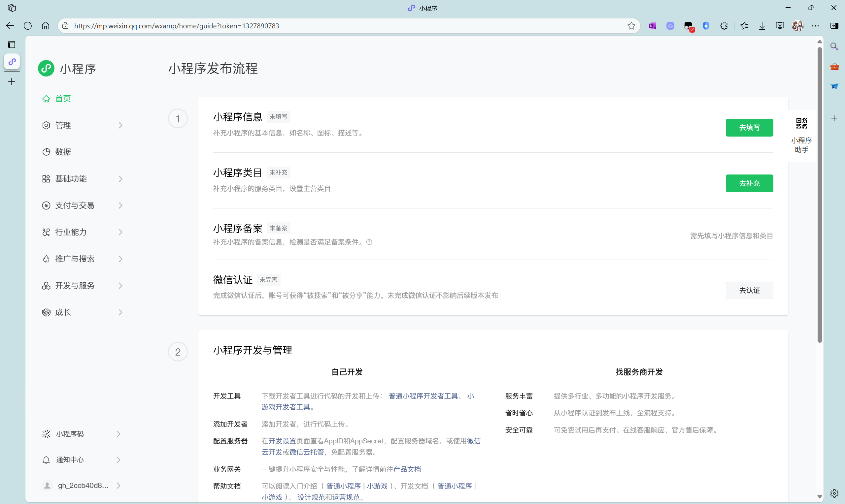The width and height of the screenshot is (845, 504).
Task: Go to browser home page icon
Action: [x=46, y=26]
